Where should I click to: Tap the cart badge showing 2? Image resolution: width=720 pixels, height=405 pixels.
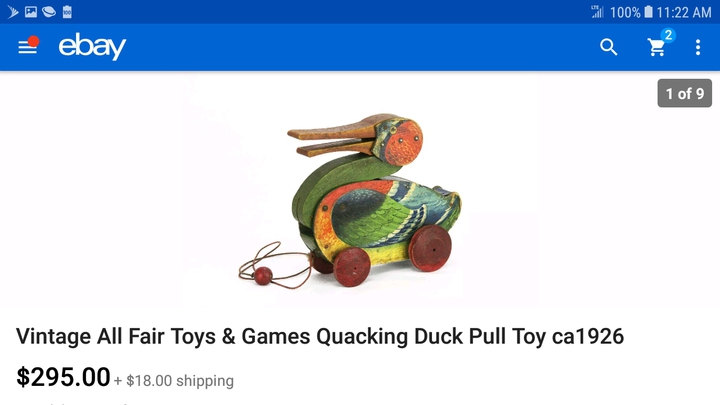(668, 35)
